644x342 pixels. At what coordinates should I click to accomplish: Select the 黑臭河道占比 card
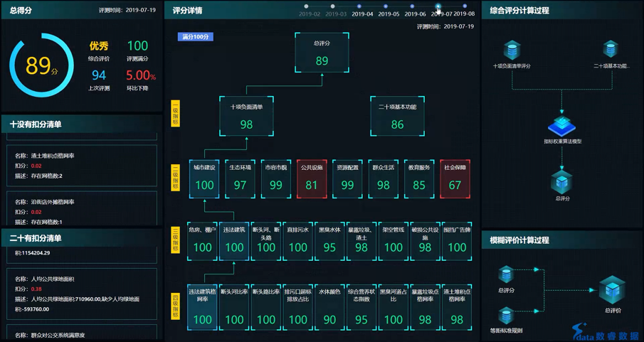tap(393, 307)
